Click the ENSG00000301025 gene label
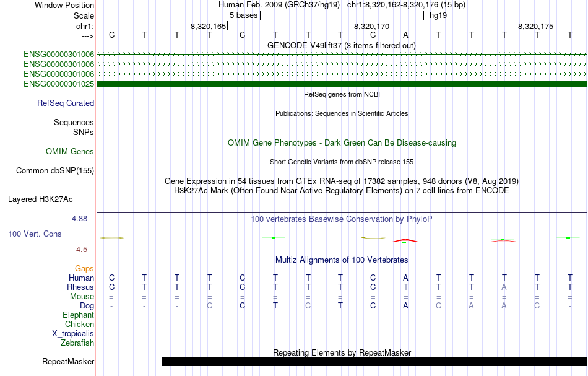Screen dimensions: 588x376 [x=59, y=84]
